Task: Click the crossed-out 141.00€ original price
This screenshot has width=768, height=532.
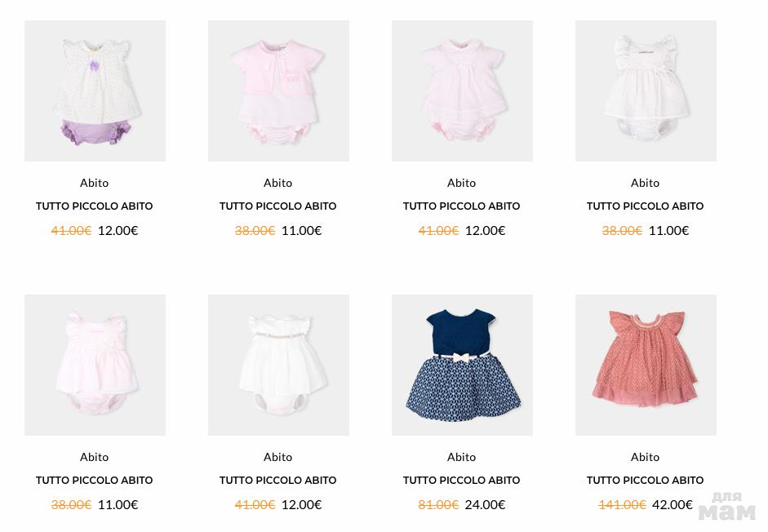Action: point(622,504)
